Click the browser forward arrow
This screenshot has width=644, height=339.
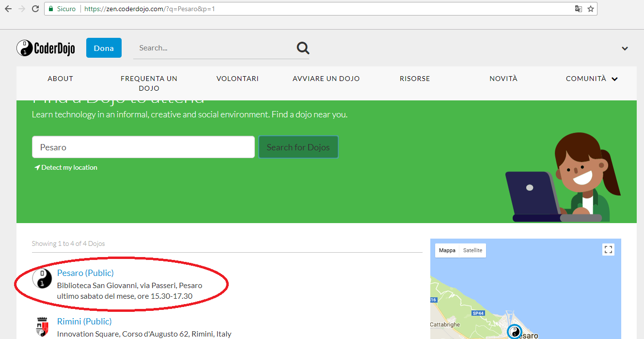click(x=21, y=9)
